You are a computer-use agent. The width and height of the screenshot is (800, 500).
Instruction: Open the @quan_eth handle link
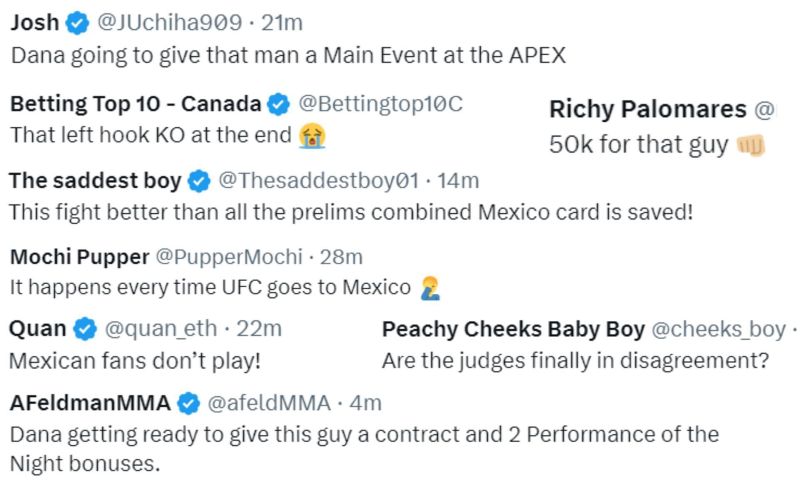click(159, 328)
